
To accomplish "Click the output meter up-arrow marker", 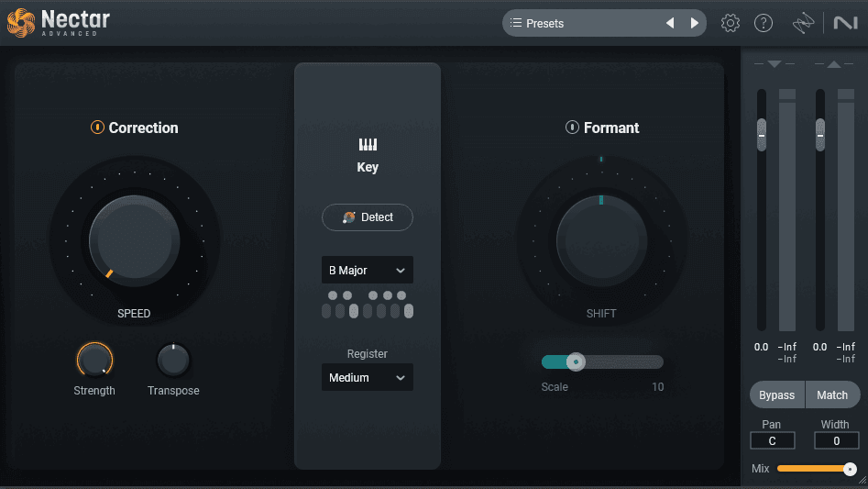I will coord(834,64).
